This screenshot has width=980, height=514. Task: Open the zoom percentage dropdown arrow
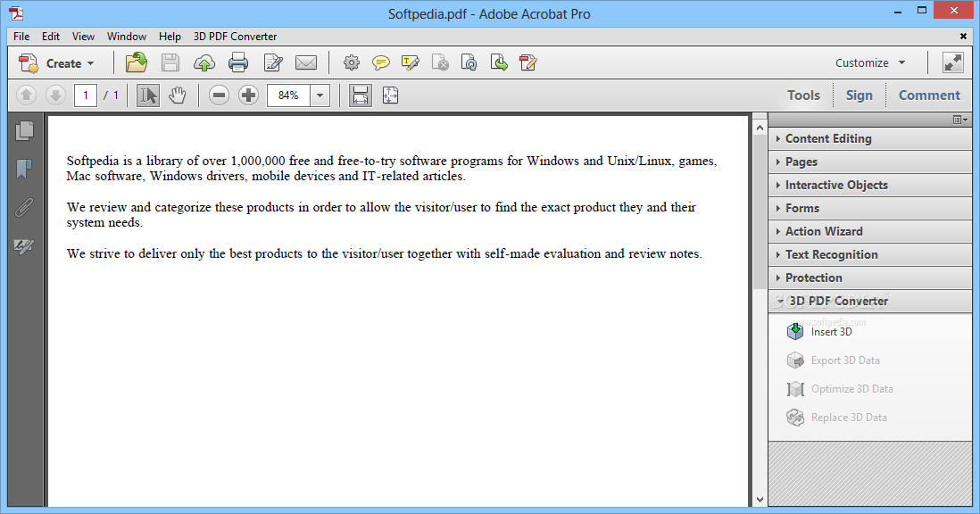coord(320,95)
